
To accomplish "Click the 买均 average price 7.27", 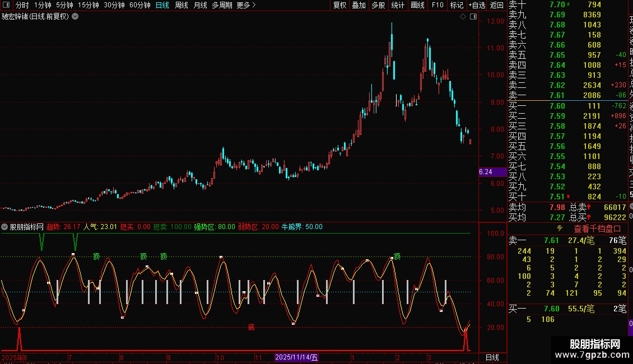I will (557, 217).
